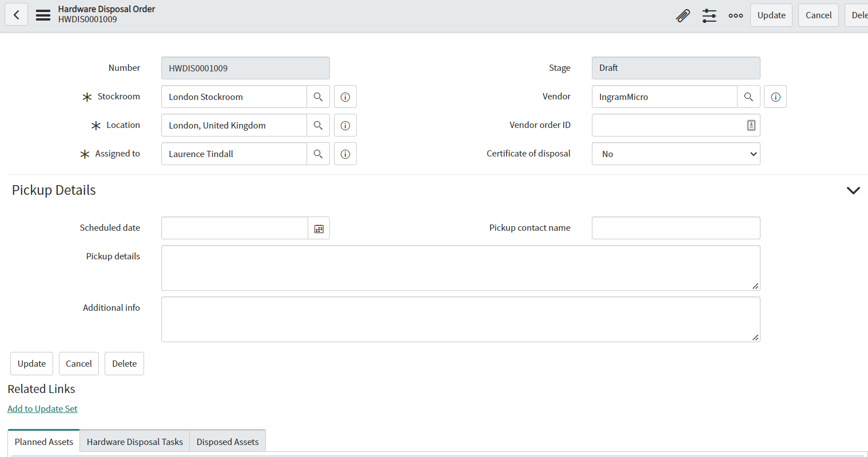Click the Update button in the header
The width and height of the screenshot is (868, 457).
[x=771, y=15]
